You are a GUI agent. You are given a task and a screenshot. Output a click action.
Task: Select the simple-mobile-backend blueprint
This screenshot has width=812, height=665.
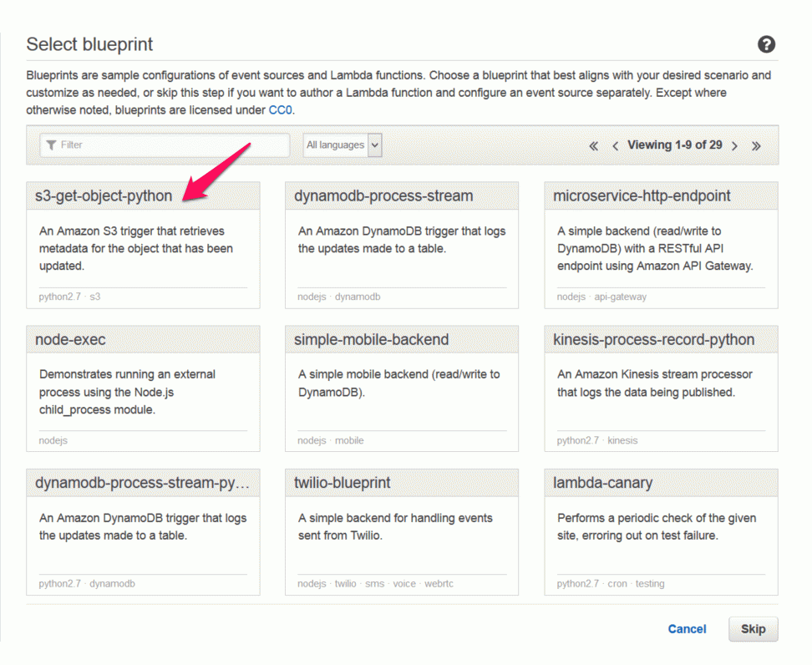(x=401, y=388)
